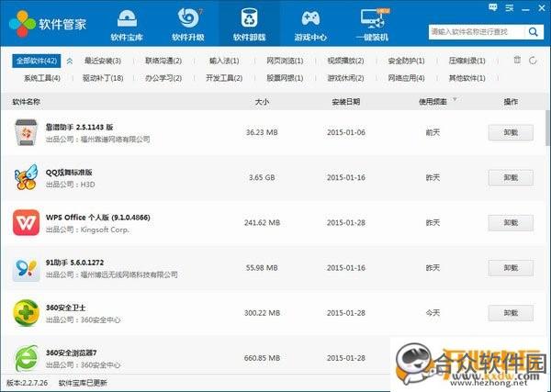Image resolution: width=551 pixels, height=392 pixels.
Task: Open the main menu icon in title bar
Action: 509,7
